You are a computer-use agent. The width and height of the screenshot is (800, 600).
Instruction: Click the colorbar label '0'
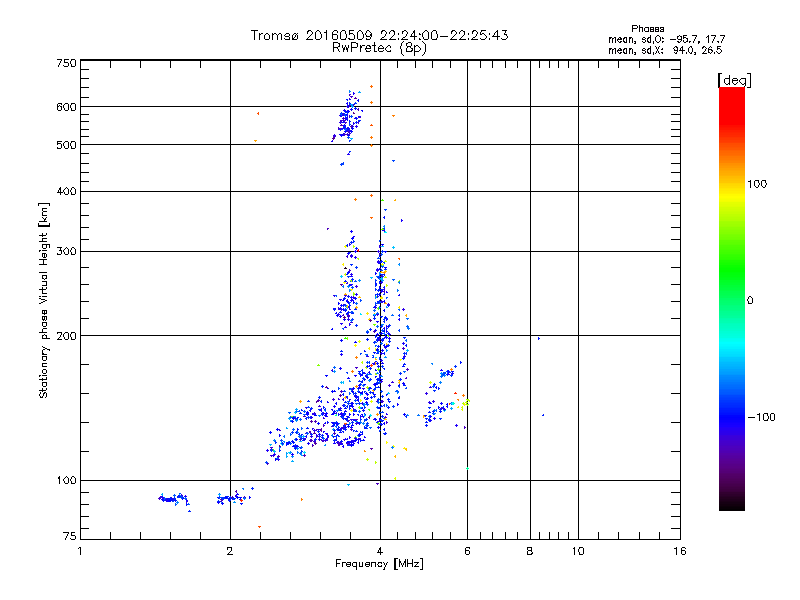[x=749, y=301]
